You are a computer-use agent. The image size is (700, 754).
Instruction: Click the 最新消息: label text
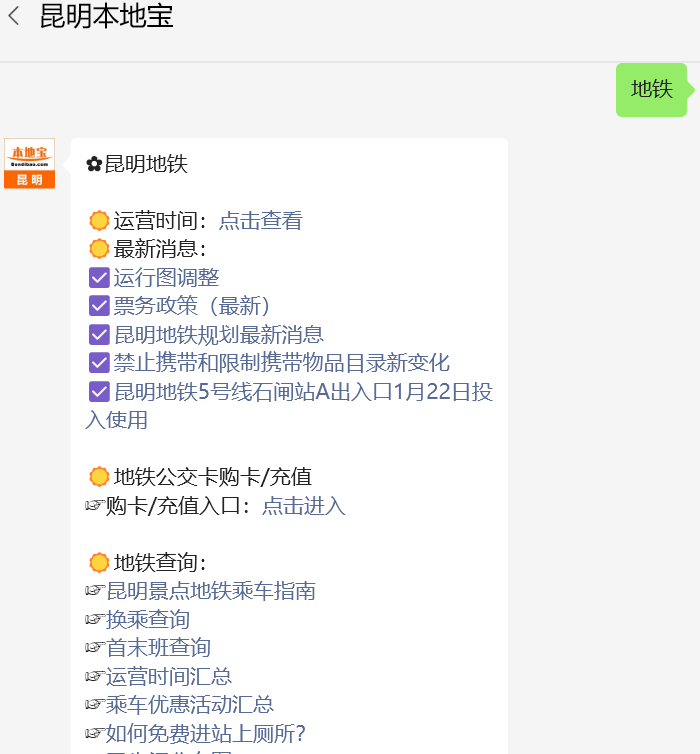pos(160,249)
